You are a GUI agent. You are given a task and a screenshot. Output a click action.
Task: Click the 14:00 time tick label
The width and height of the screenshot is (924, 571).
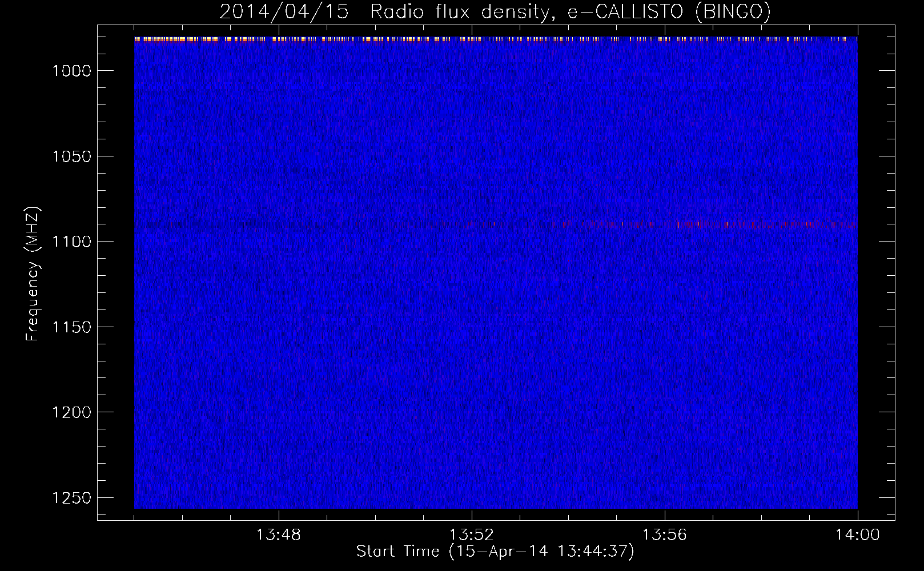857,535
